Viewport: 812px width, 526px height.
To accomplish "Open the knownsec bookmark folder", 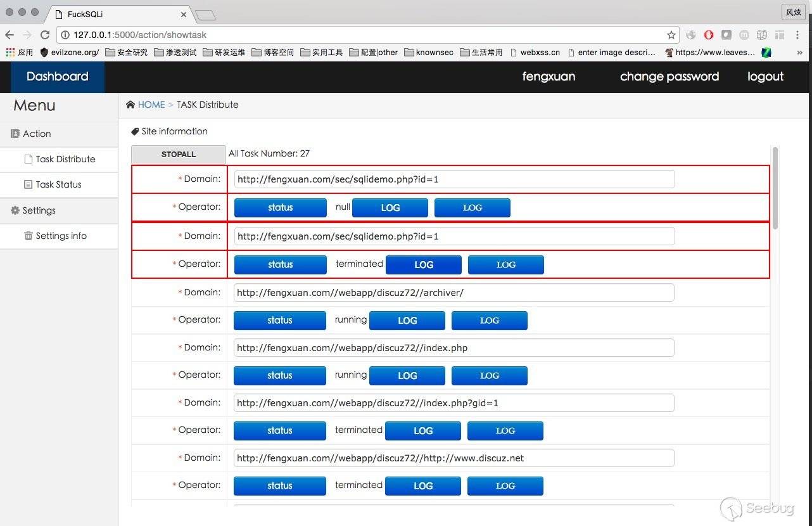I will click(428, 53).
